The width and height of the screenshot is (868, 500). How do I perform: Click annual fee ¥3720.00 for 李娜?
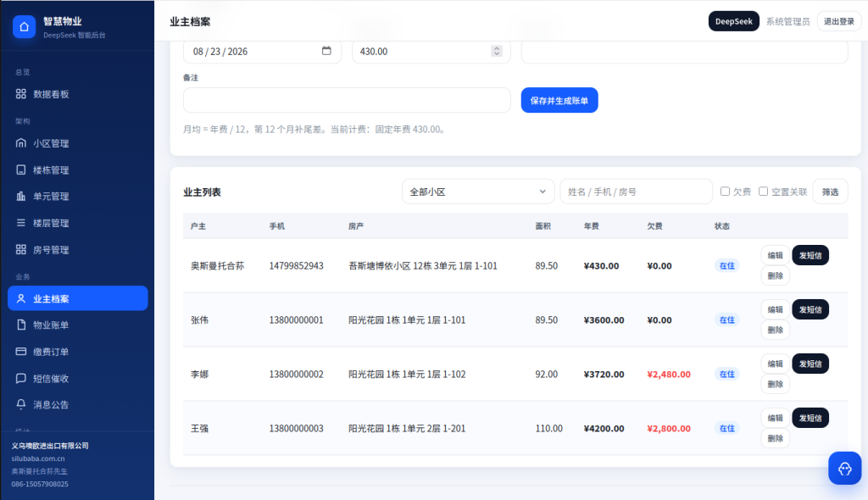click(604, 375)
